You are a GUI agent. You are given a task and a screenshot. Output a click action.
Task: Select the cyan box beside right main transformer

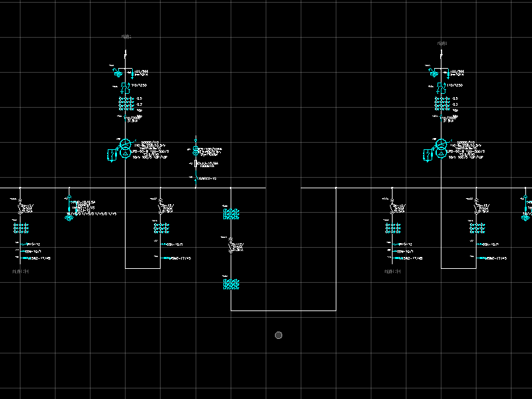pyautogui.click(x=426, y=155)
